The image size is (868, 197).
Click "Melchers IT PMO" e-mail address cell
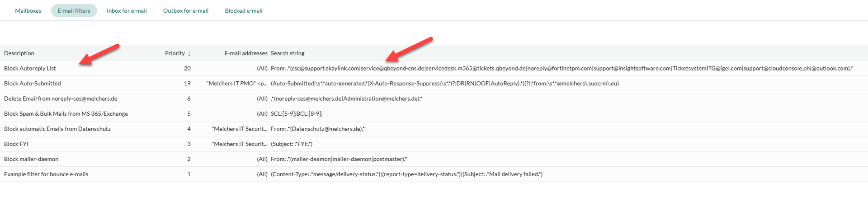(x=236, y=84)
